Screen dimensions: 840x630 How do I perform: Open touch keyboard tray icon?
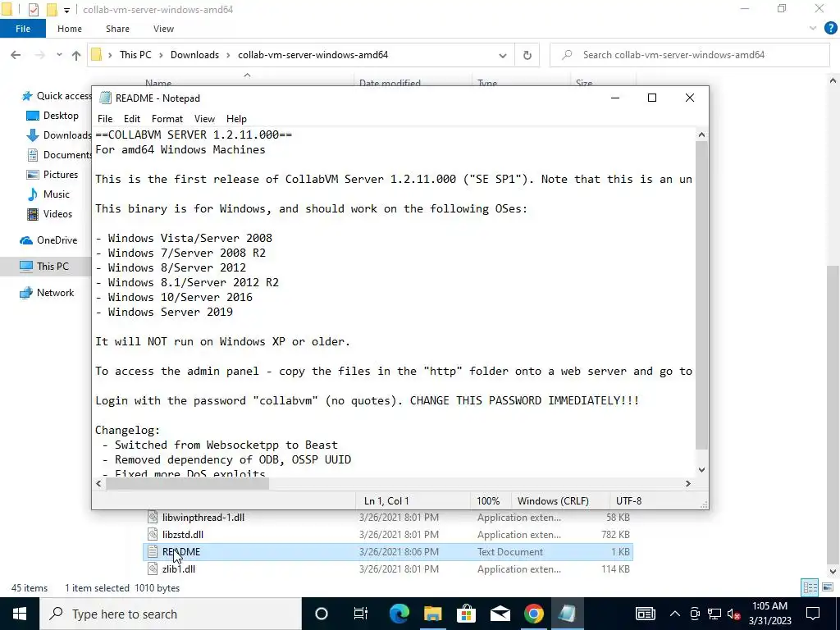645,614
